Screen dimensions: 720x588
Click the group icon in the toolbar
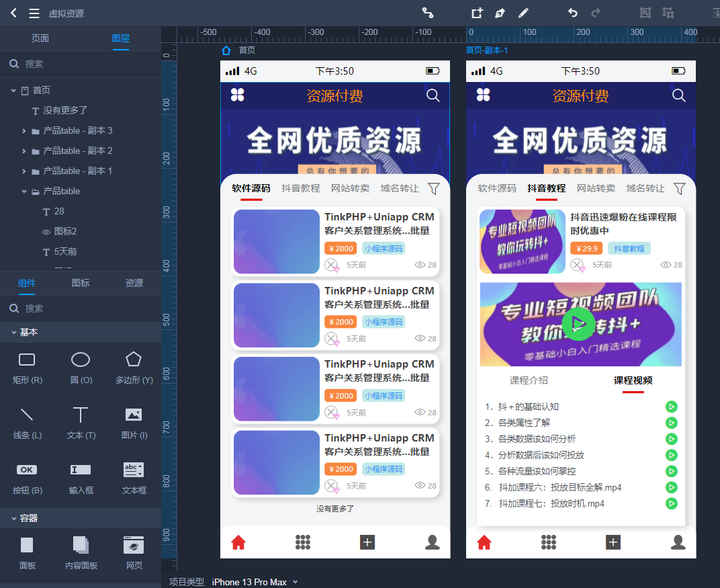click(x=645, y=13)
